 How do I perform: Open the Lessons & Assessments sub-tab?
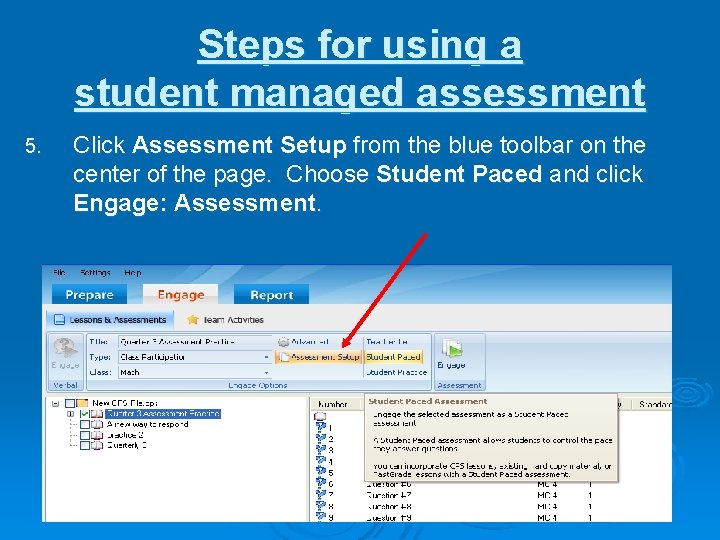(x=110, y=320)
